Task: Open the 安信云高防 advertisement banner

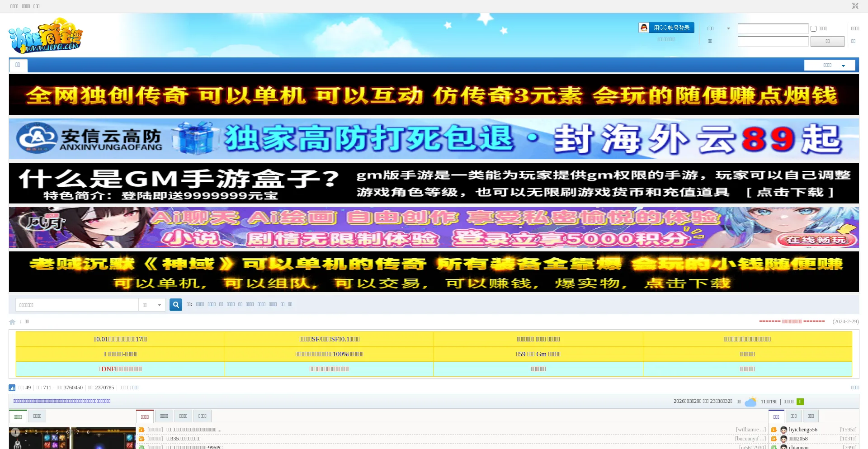Action: tap(434, 139)
